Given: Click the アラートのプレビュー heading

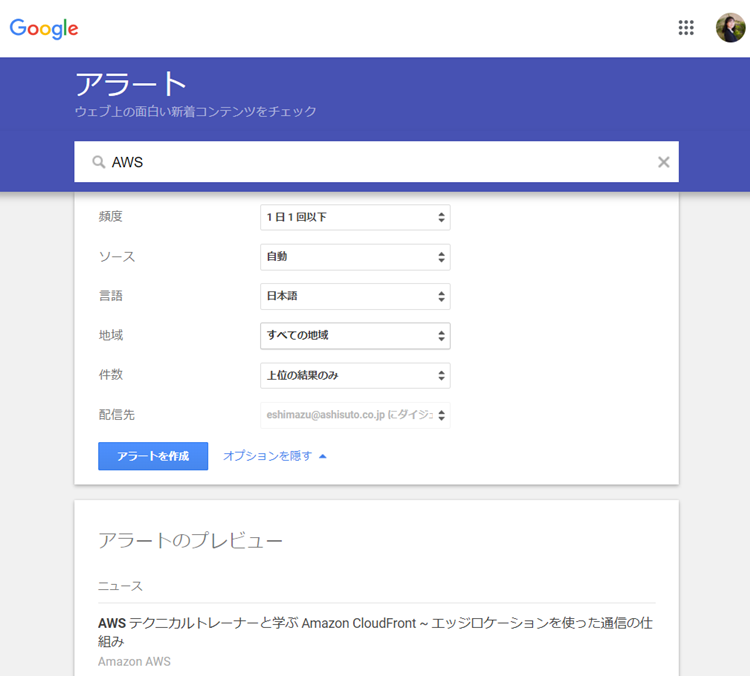Looking at the screenshot, I should coord(190,541).
